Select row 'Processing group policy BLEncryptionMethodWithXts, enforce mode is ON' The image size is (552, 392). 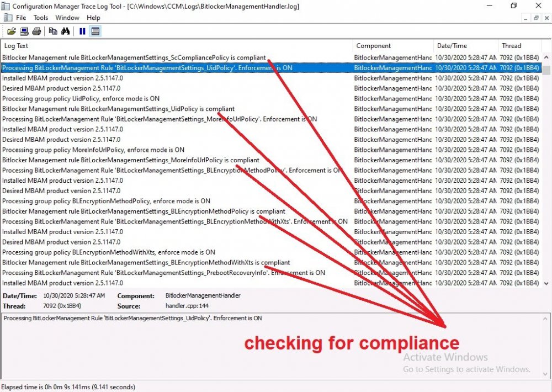pos(271,252)
